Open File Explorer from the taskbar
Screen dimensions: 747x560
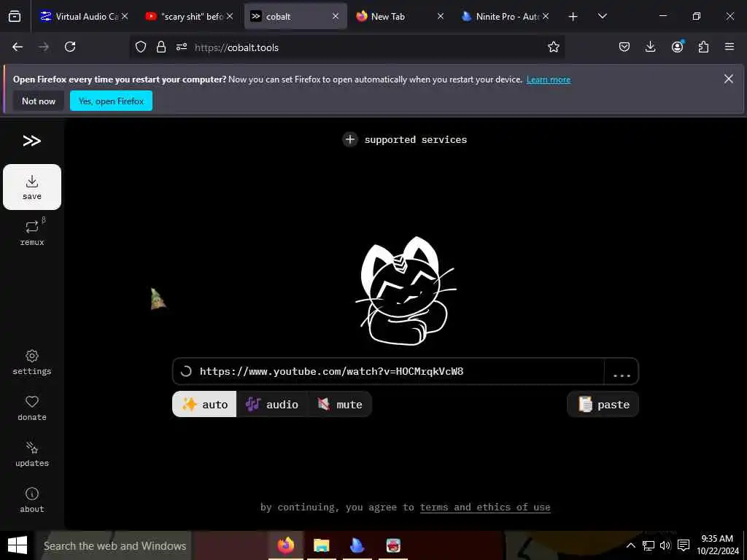322,545
